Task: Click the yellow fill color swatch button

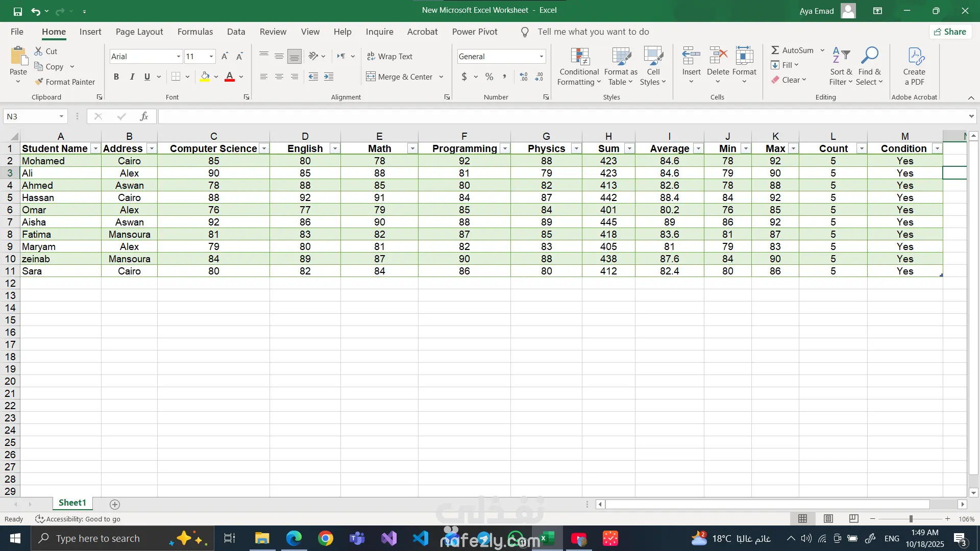Action: 205,77
